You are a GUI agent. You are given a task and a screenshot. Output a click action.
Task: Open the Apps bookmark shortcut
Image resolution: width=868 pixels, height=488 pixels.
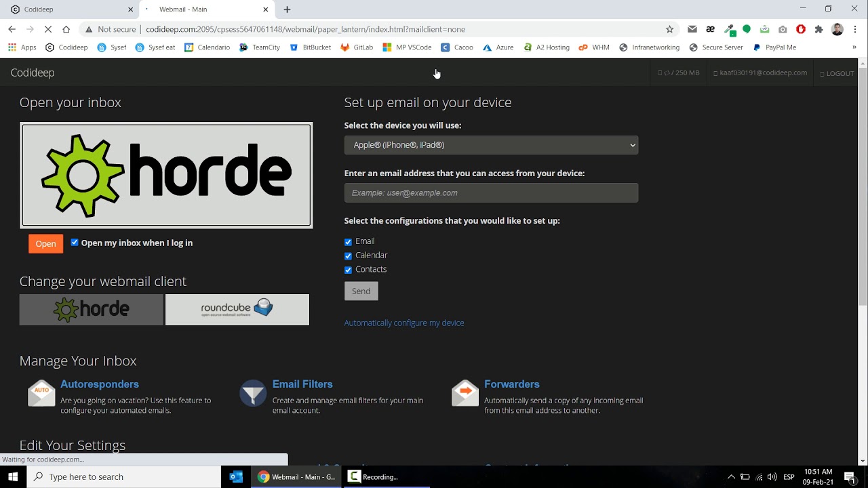click(x=22, y=47)
